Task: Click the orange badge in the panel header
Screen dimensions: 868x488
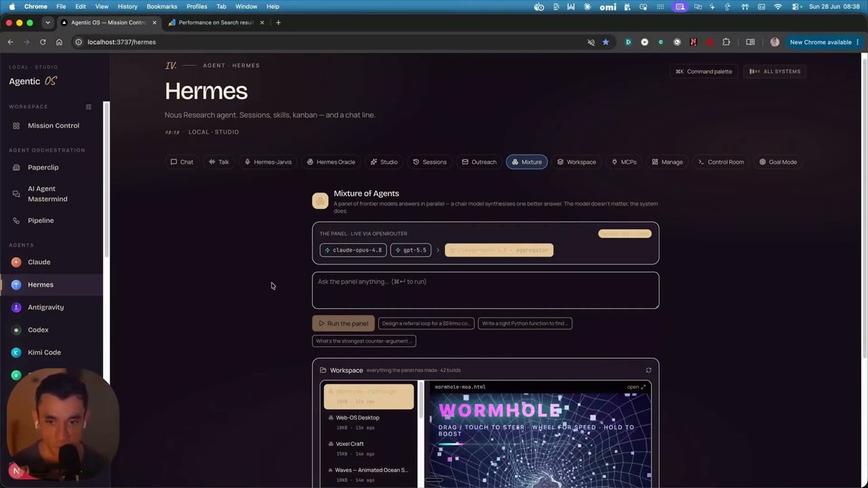Action: coord(625,234)
